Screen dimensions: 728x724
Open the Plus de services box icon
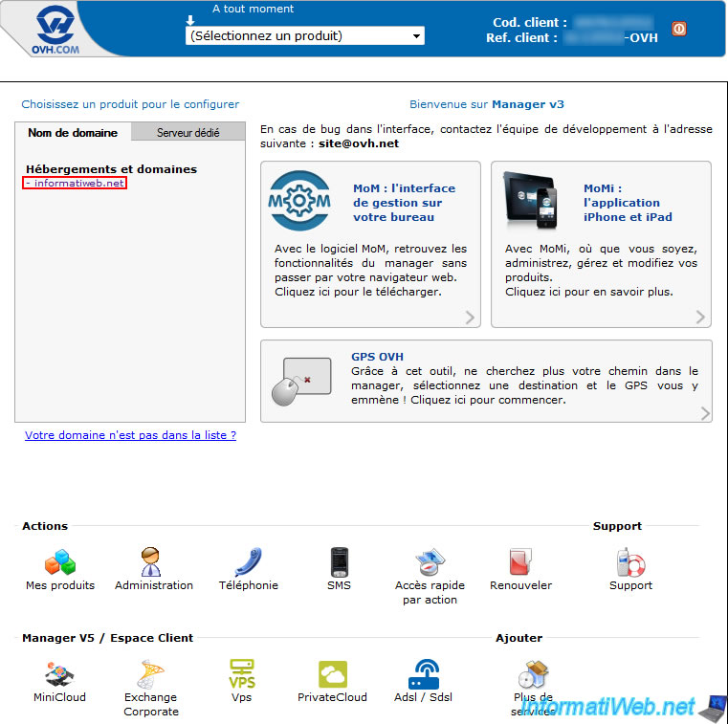(x=533, y=674)
